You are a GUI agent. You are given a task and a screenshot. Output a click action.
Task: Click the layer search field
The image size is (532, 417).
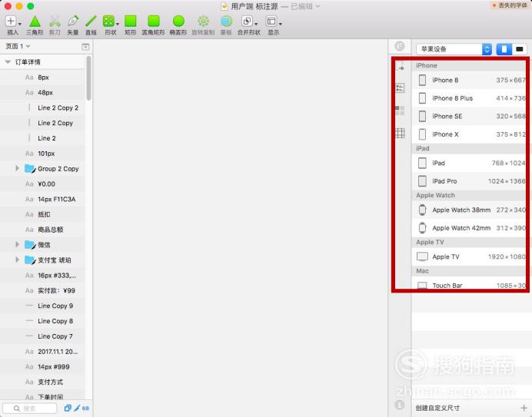30,409
